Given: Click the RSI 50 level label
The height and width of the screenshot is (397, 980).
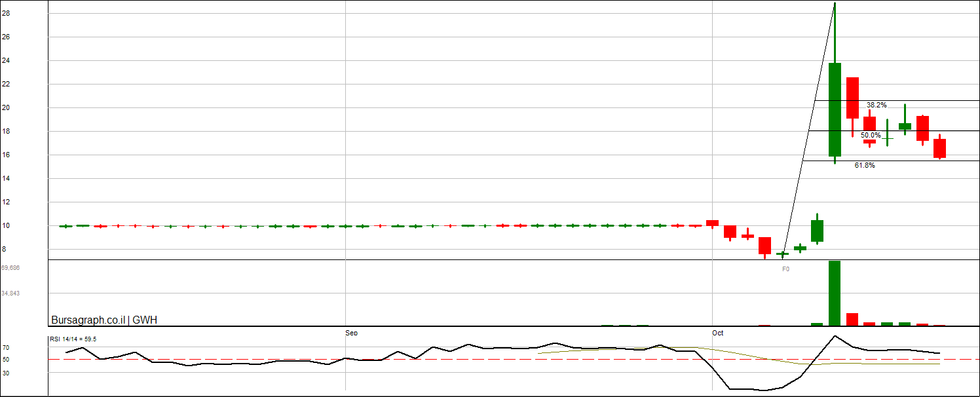Looking at the screenshot, I should 5,360.
